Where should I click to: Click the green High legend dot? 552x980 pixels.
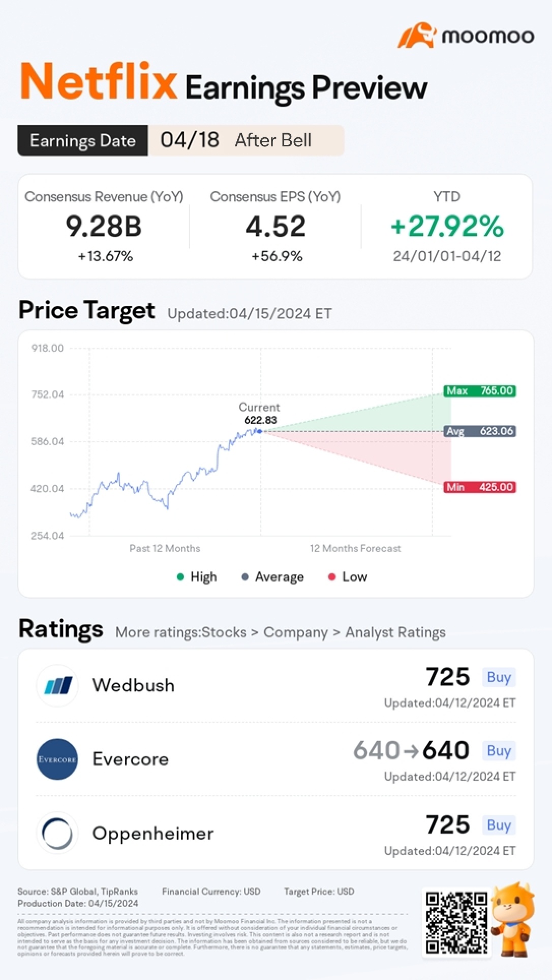point(180,577)
